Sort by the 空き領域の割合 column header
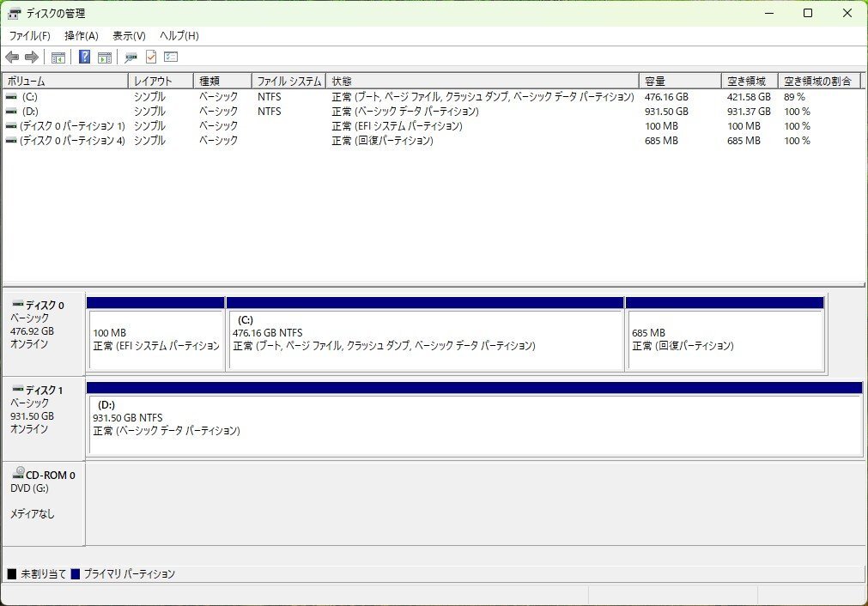Viewport: 868px width, 606px height. tap(819, 82)
